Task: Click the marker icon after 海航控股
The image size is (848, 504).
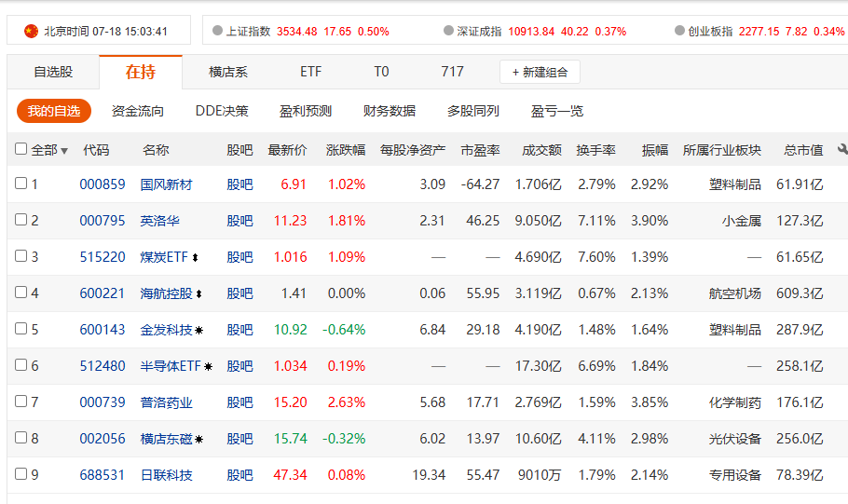Action: click(199, 294)
